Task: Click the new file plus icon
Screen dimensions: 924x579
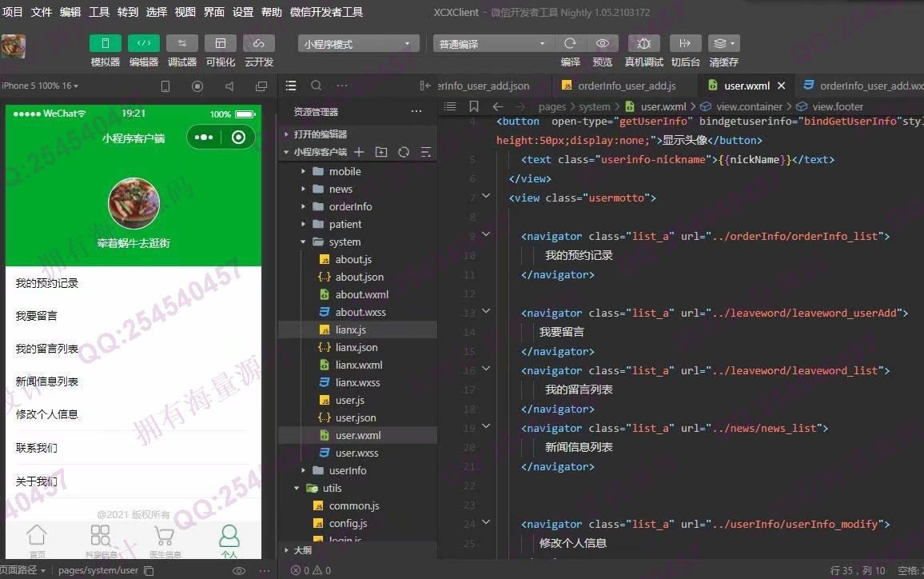Action: point(359,152)
